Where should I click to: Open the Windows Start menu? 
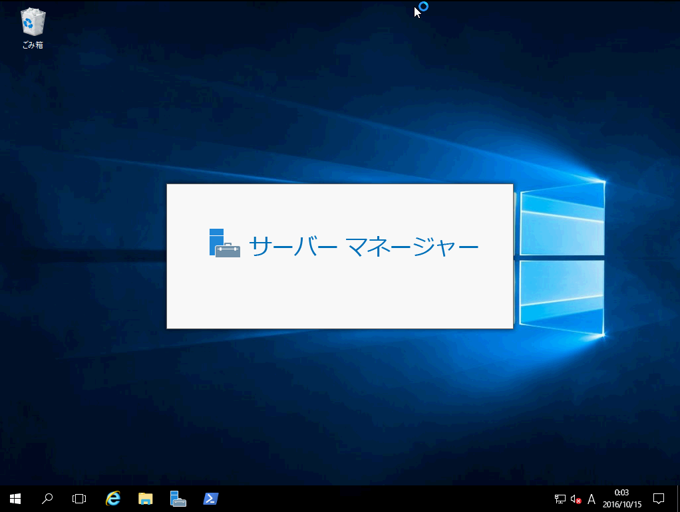(x=15, y=499)
